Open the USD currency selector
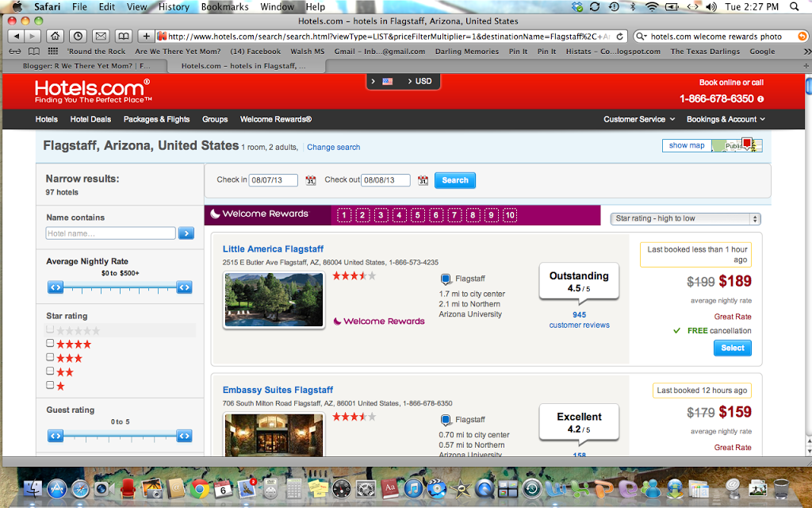The height and width of the screenshot is (508, 812). pyautogui.click(x=419, y=82)
